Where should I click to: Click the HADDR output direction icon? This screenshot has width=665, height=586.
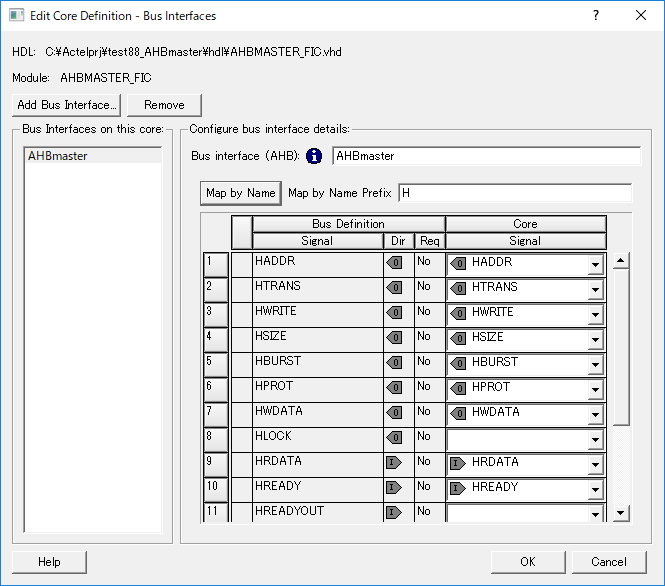tap(394, 262)
